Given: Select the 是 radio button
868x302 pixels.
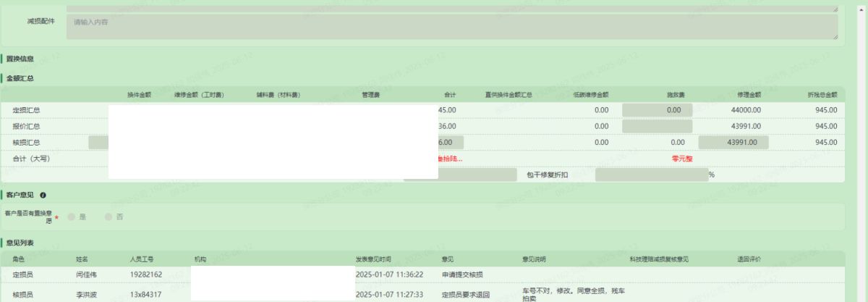Looking at the screenshot, I should pos(72,217).
